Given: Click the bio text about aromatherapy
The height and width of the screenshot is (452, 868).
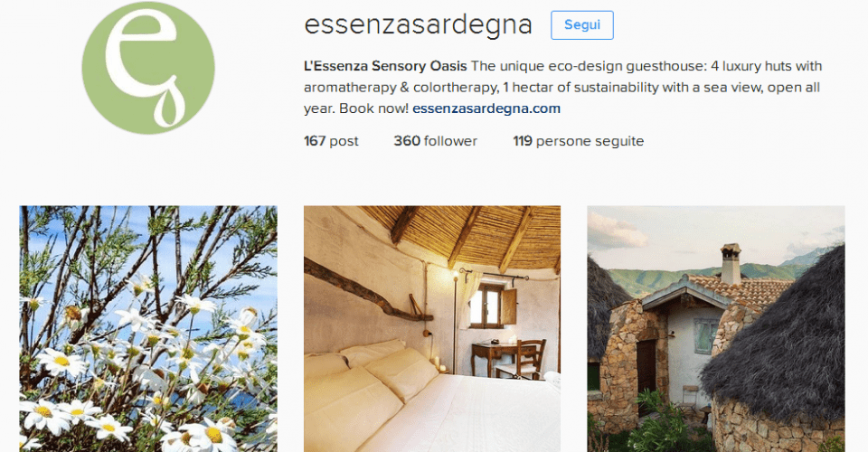Looking at the screenshot, I should pyautogui.click(x=561, y=87).
